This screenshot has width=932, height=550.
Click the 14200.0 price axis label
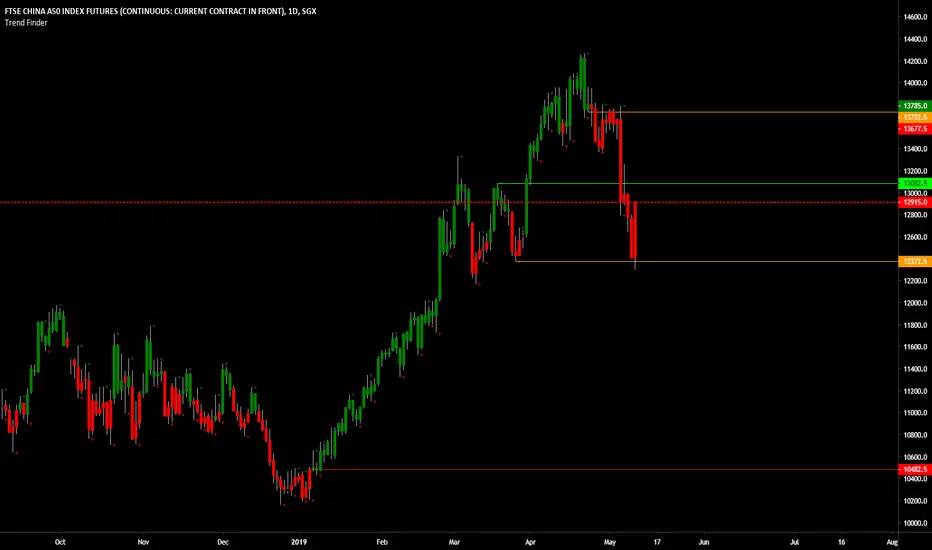tap(916, 61)
